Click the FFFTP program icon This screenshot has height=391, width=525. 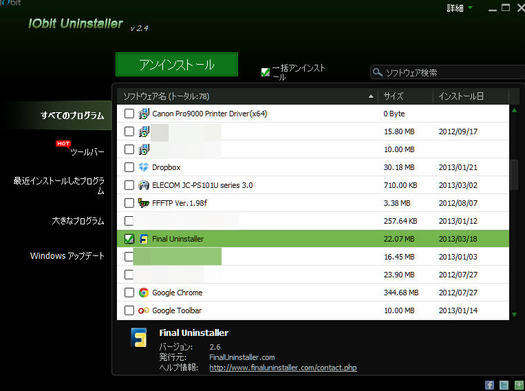click(x=144, y=203)
